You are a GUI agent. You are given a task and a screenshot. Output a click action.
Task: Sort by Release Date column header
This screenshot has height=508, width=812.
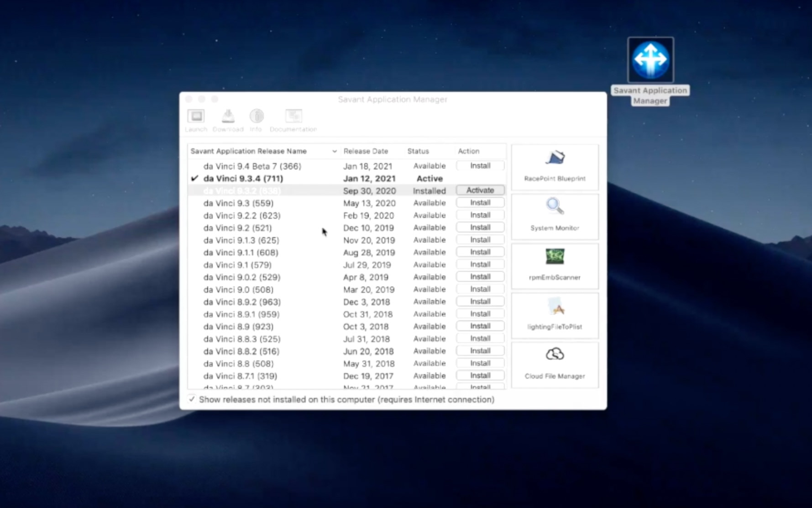pyautogui.click(x=366, y=151)
